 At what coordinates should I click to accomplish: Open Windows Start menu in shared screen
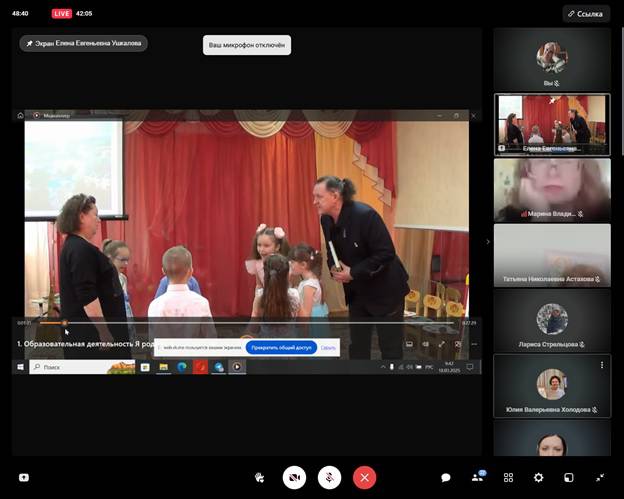point(20,367)
